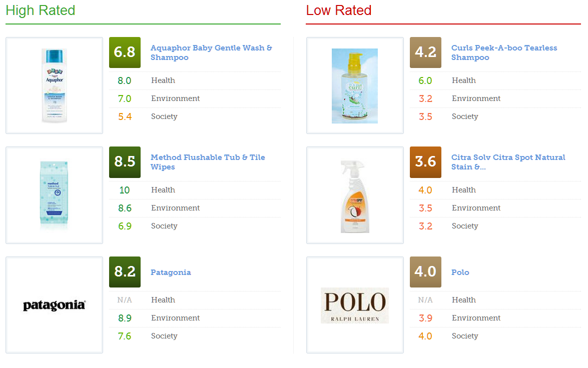This screenshot has width=588, height=368.
Task: Click the Society label under Polo
Action: 465,336
